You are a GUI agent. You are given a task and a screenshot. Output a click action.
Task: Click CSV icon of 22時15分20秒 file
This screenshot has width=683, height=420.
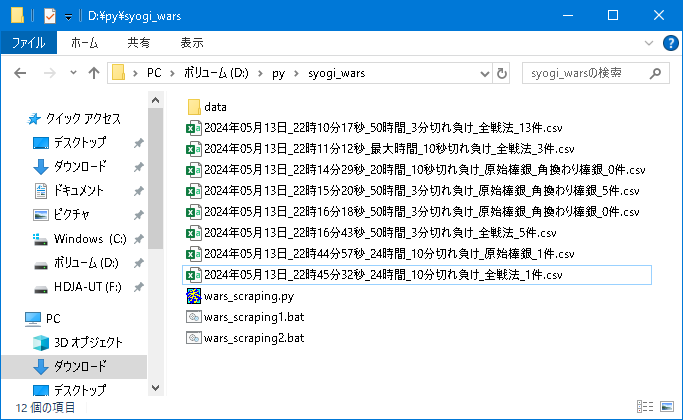[194, 191]
